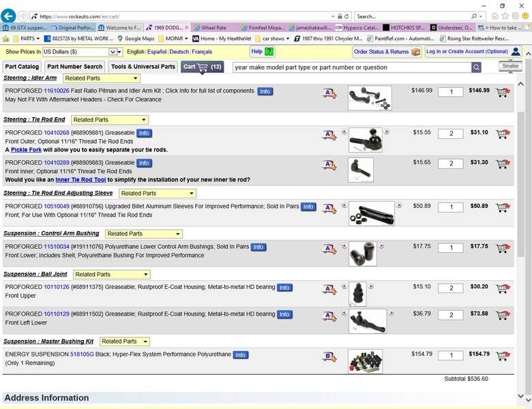Click the alternate parts icon for tie rod 10410289
Viewport: 532px width, 409px height.
click(x=329, y=165)
